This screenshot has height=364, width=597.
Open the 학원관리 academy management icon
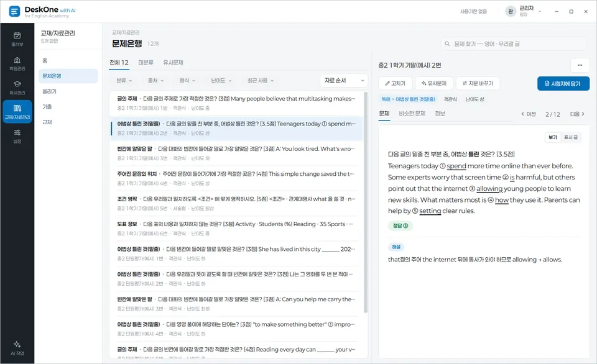click(x=17, y=63)
